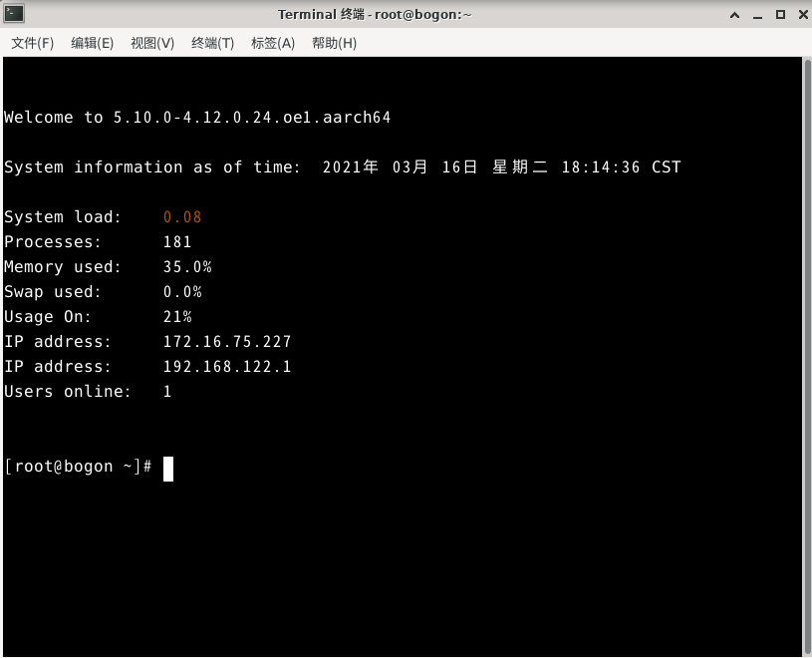Open the 文件(F) menu

[31, 43]
